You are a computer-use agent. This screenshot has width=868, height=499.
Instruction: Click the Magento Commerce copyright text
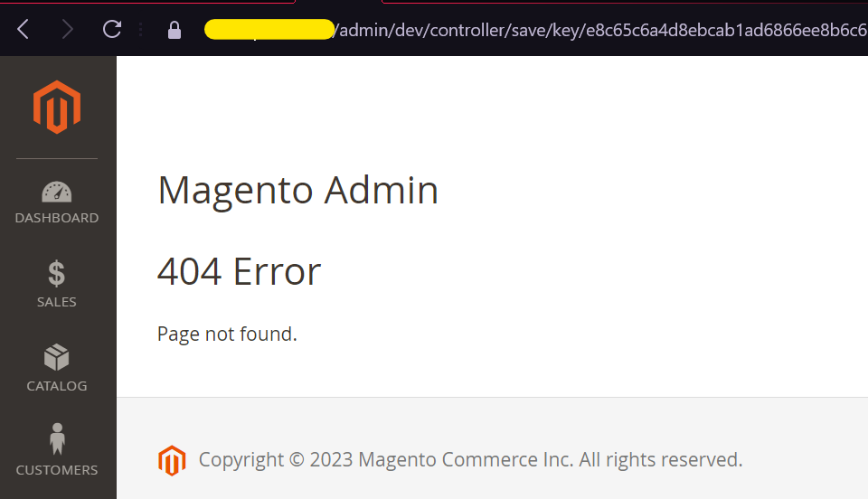[470, 460]
